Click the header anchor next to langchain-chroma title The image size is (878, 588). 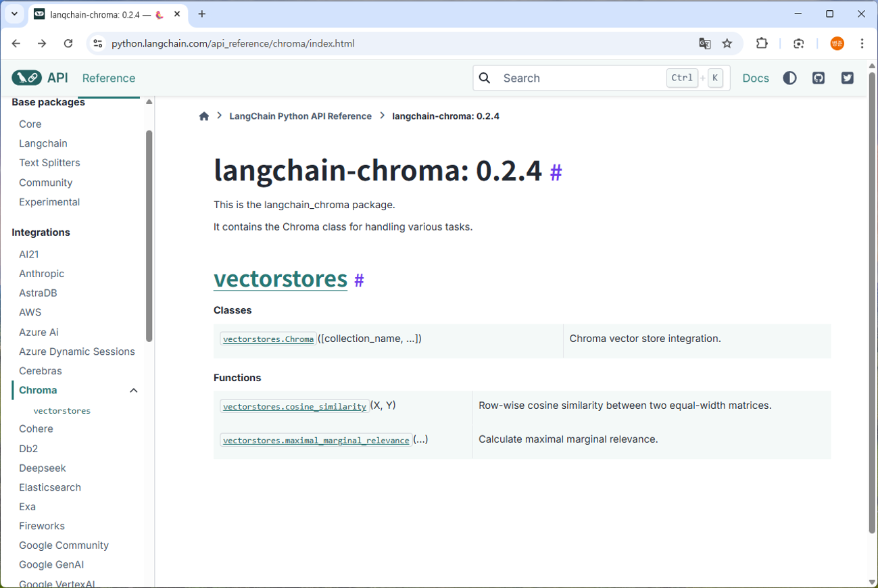[556, 172]
